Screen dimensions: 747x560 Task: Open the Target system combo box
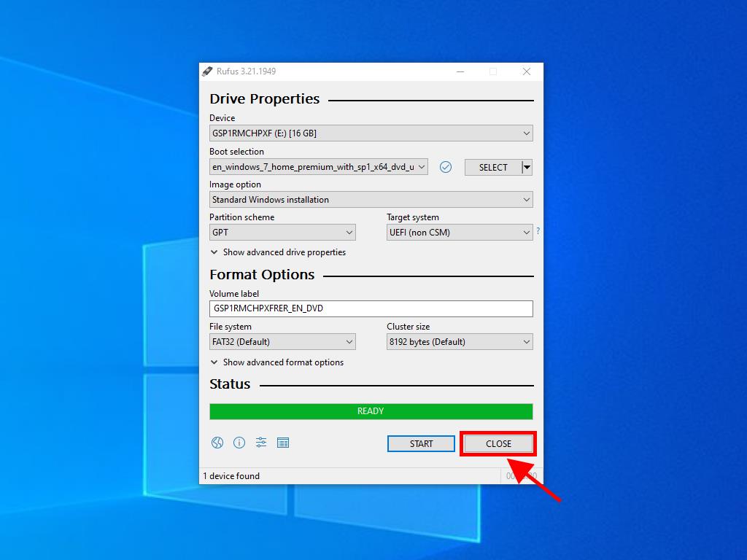point(460,233)
